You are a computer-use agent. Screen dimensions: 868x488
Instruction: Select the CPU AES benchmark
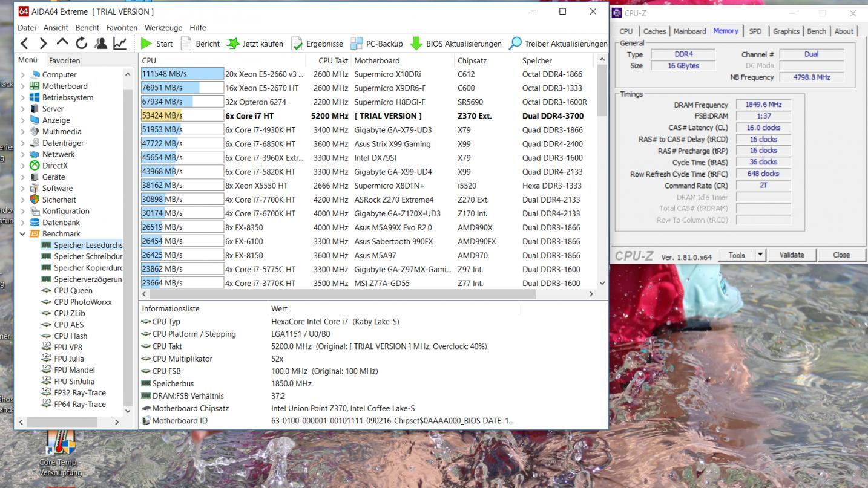(x=68, y=325)
